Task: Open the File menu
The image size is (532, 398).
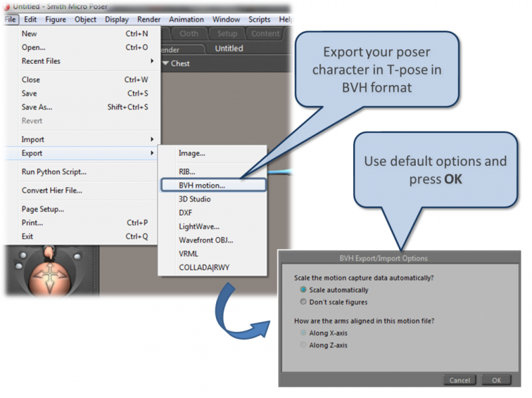Action: (10, 19)
